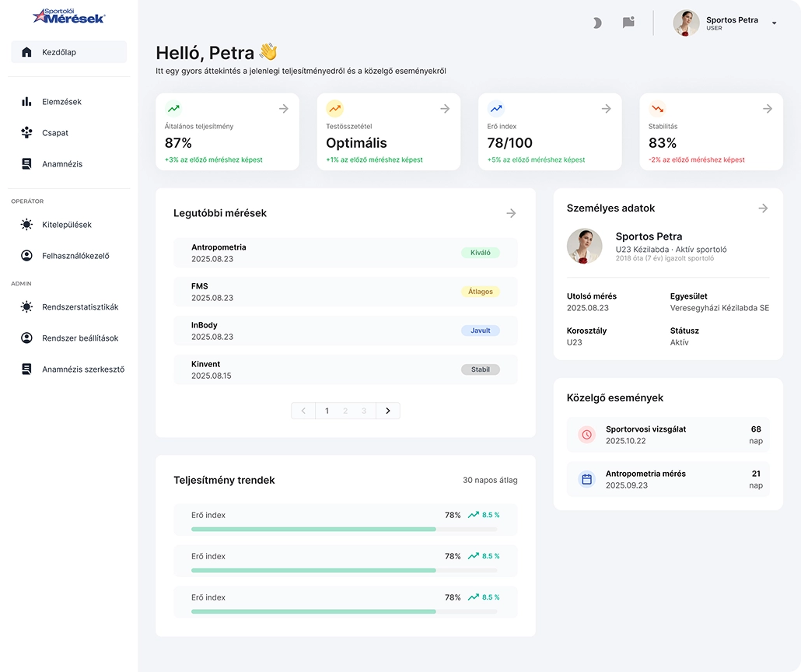Click the third Erő index progress bar
Viewport: 801px width, 672px height.
(345, 611)
